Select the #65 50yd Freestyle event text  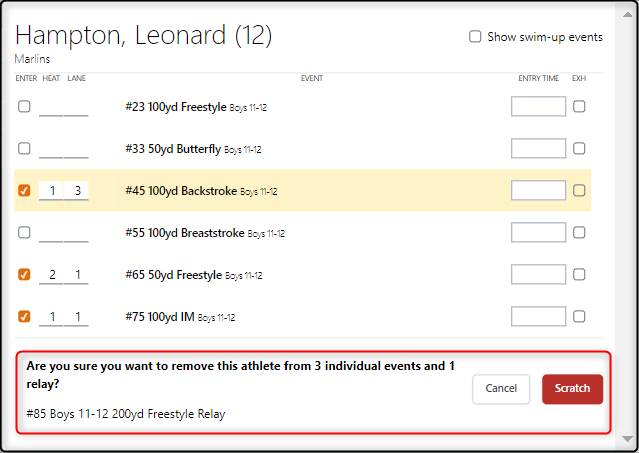[x=194, y=275]
